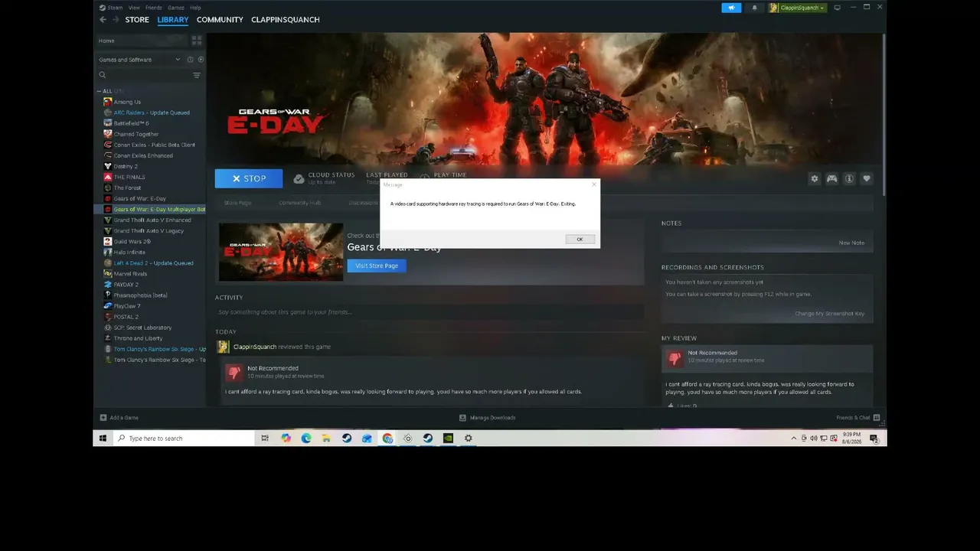This screenshot has height=551, width=980.
Task: Open game settings gear icon
Action: (815, 178)
